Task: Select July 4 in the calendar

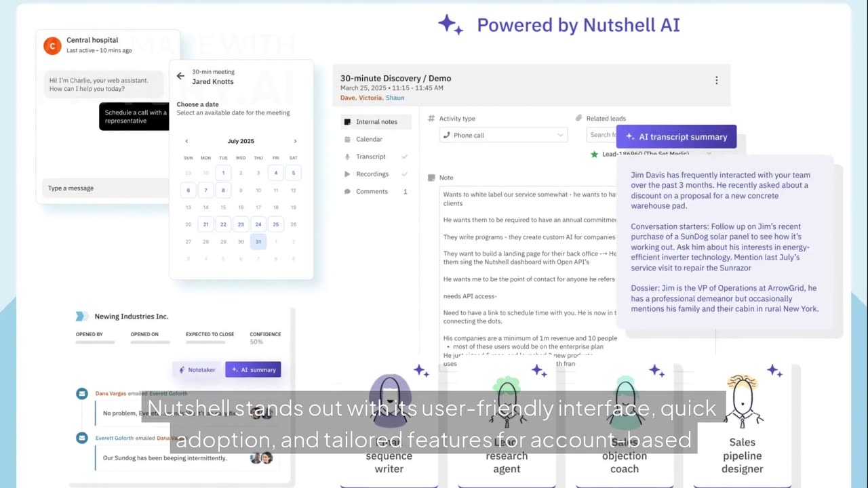Action: click(x=275, y=173)
